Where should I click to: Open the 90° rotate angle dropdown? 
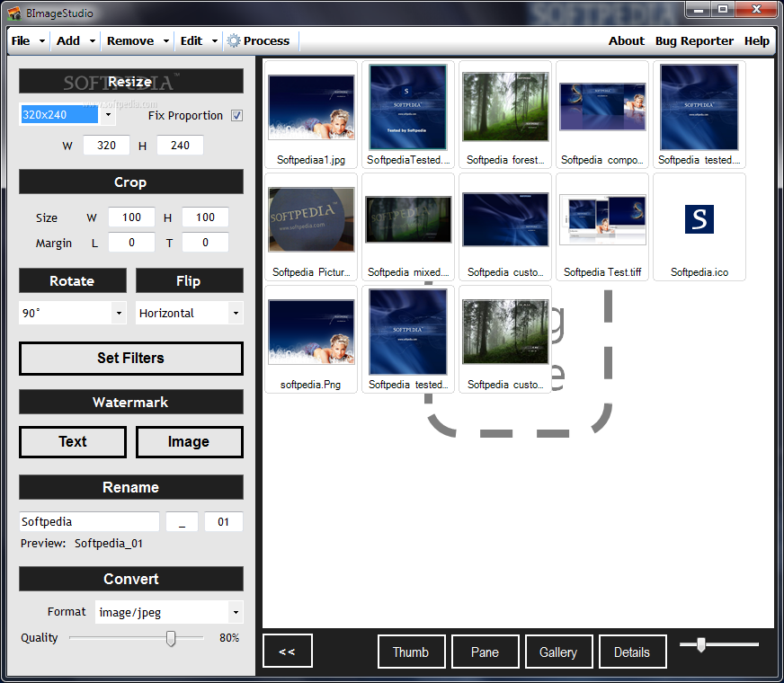pyautogui.click(x=119, y=314)
